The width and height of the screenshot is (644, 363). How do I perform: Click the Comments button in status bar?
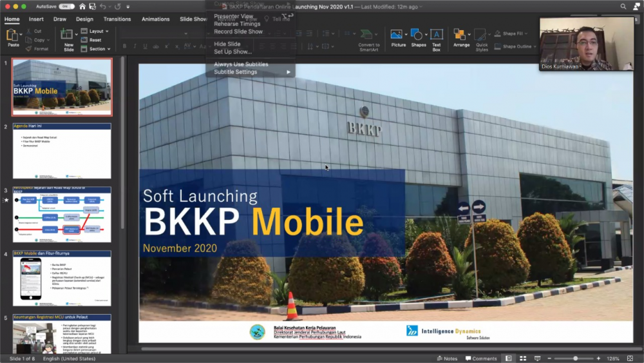tap(481, 358)
